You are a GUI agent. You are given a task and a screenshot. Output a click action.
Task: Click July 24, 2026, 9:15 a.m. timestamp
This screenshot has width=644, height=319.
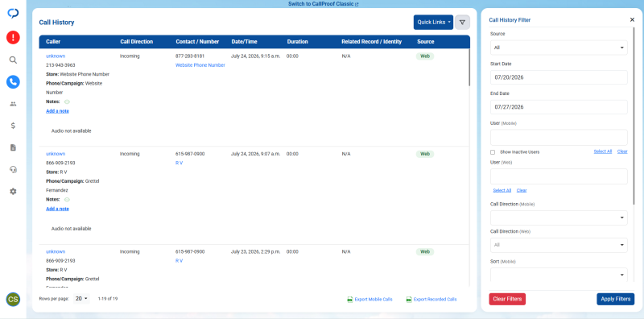255,56
